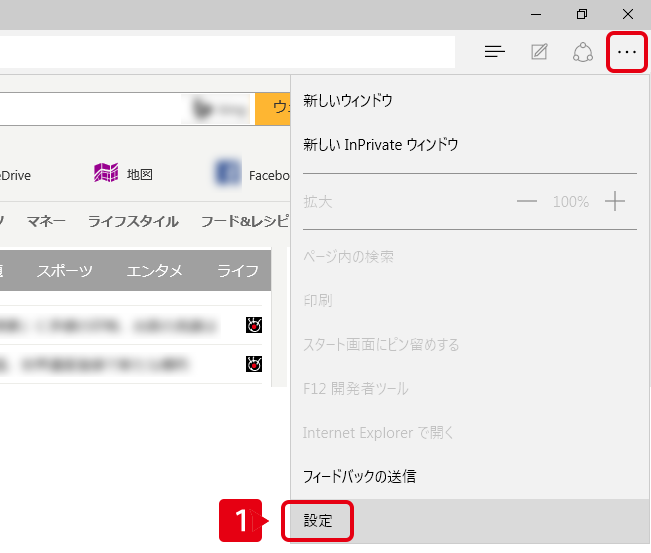Increase zoom with plus button
Image resolution: width=651 pixels, height=553 pixels.
tap(615, 201)
